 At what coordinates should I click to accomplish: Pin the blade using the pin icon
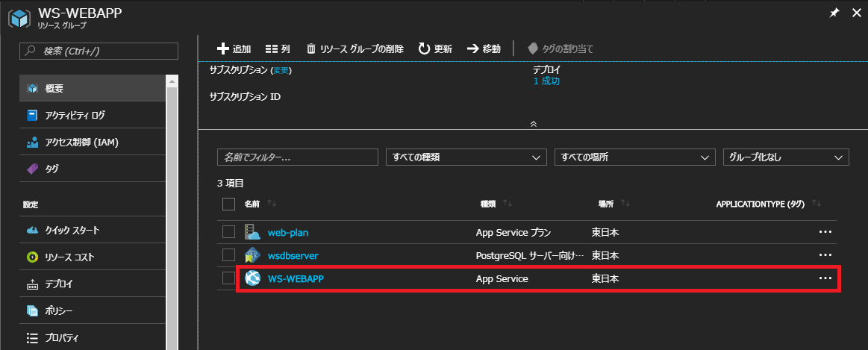pos(834,13)
